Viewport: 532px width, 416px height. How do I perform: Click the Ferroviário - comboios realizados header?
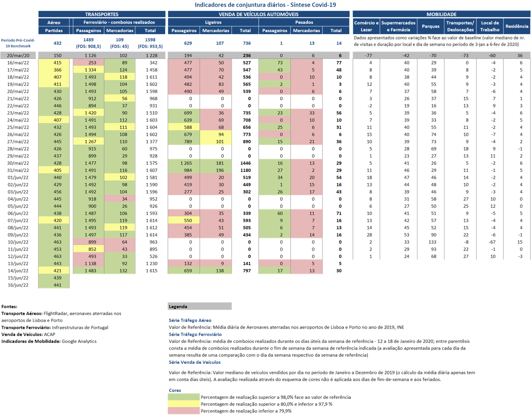(x=119, y=23)
